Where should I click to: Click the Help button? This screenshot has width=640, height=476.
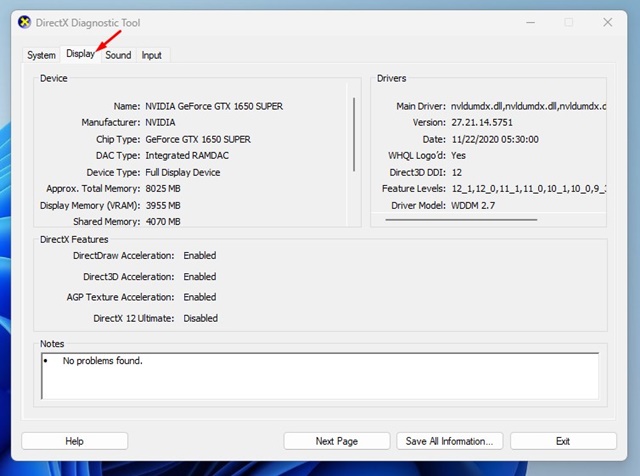tap(75, 441)
